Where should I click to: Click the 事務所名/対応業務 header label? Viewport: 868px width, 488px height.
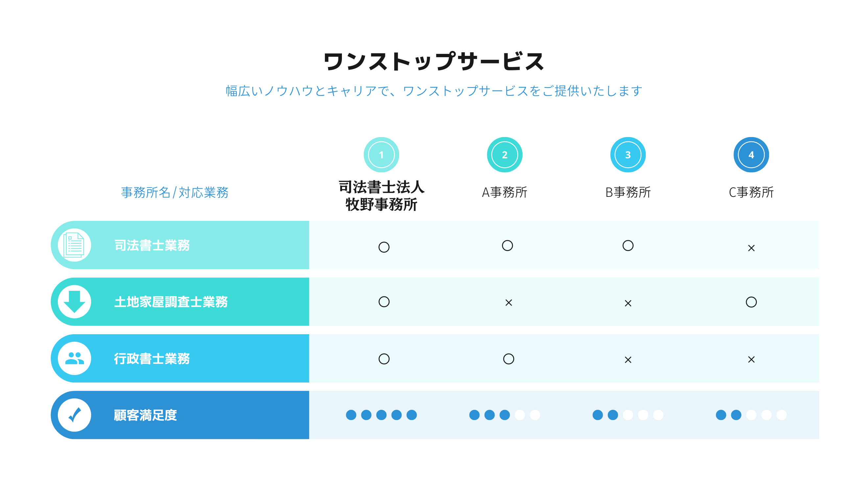tap(175, 192)
